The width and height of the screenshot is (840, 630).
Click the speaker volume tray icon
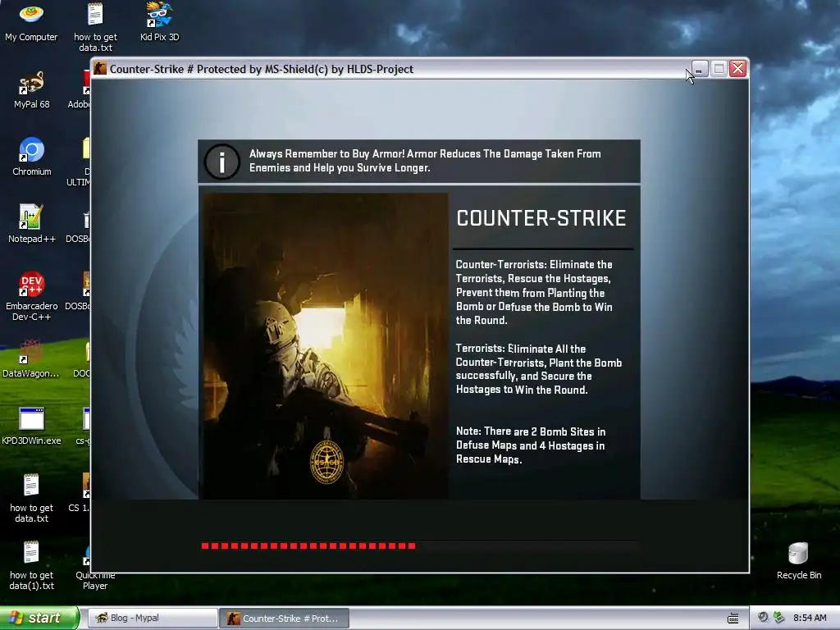[763, 618]
